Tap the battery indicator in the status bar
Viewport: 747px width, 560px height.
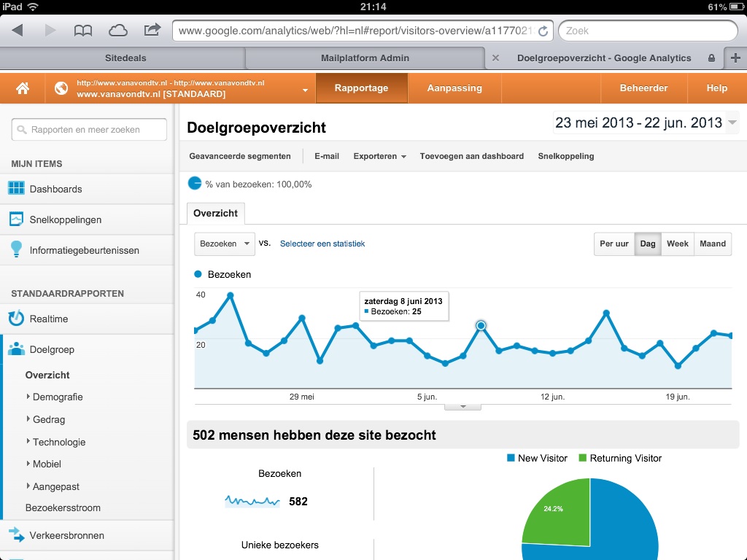(736, 7)
